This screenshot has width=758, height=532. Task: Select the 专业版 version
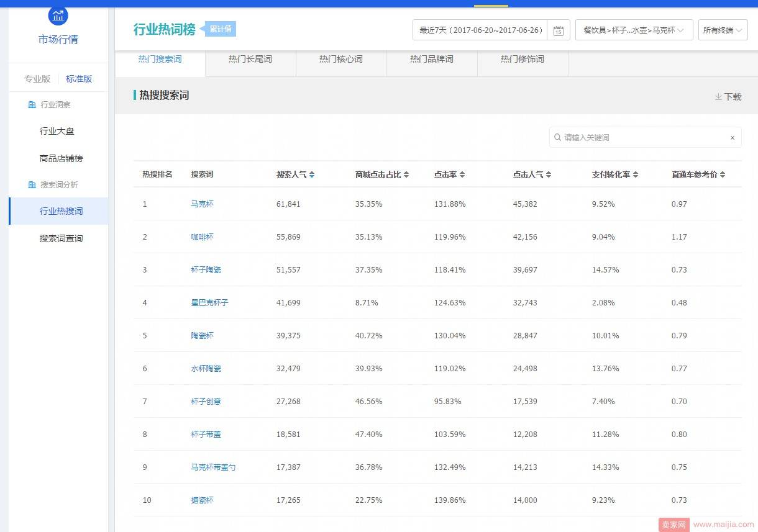[x=37, y=79]
